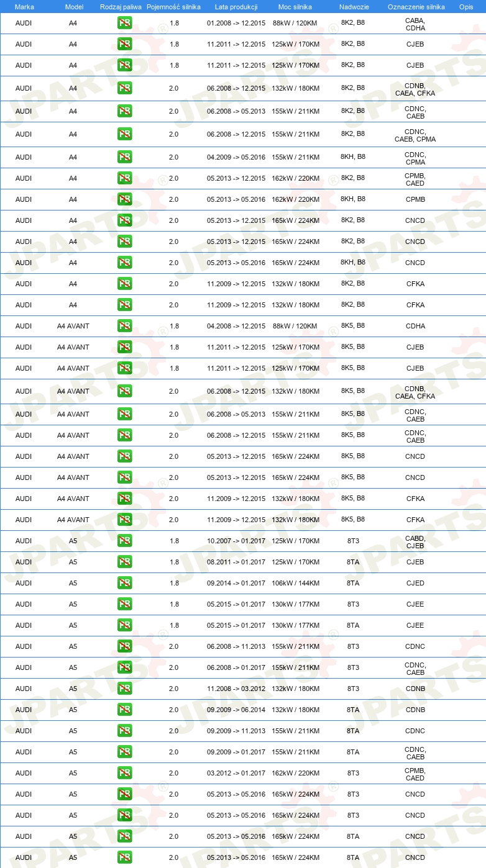Select '162kW / 220KM' in the A4 8KH row

[295, 199]
